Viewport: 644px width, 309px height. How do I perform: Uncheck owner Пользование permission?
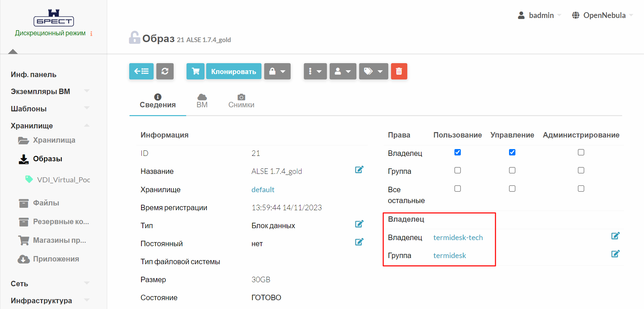pos(457,152)
